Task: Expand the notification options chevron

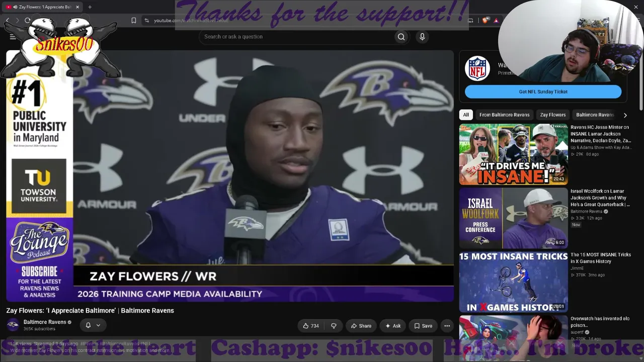Action: coord(98,325)
